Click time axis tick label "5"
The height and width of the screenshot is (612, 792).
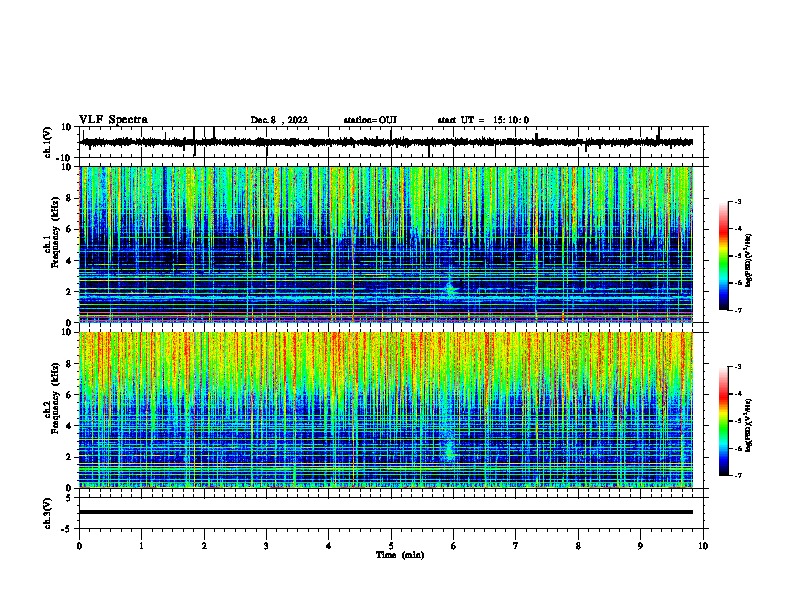tap(391, 546)
